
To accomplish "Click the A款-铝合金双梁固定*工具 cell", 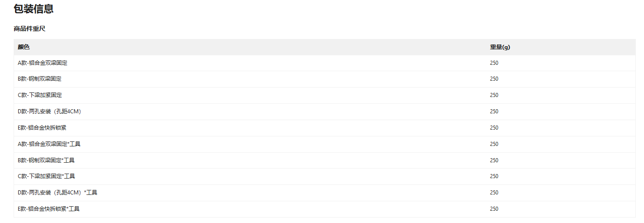I will coord(50,144).
